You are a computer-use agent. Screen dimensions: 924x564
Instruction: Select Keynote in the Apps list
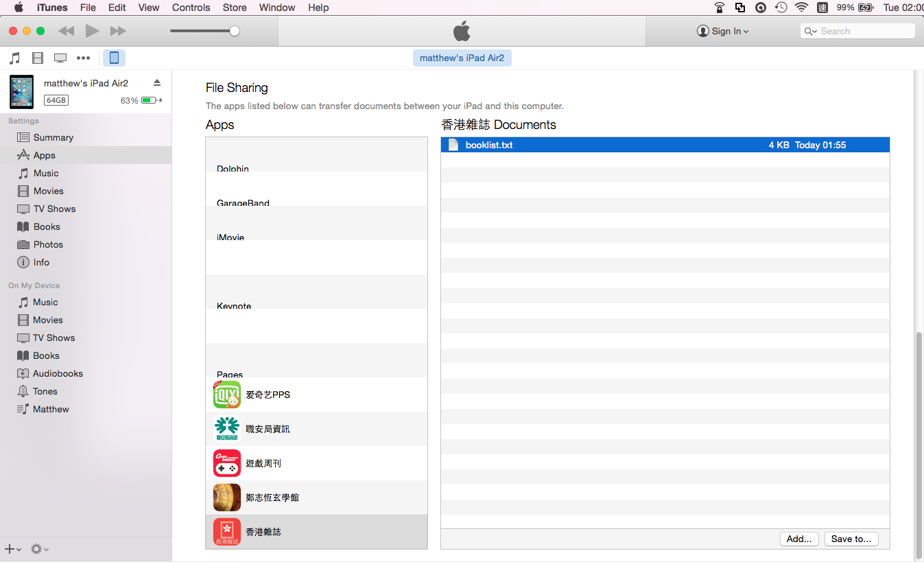pyautogui.click(x=316, y=292)
